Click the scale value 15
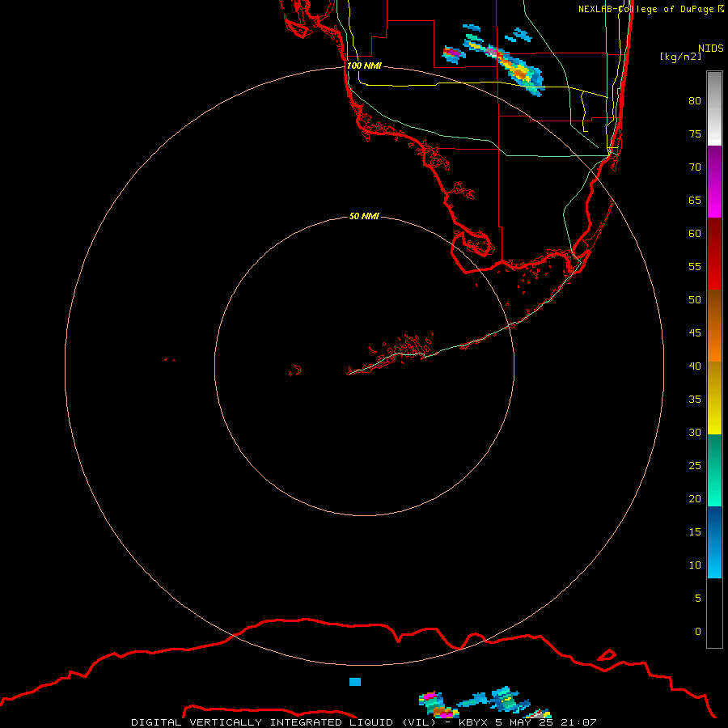The width and height of the screenshot is (728, 728). point(695,532)
